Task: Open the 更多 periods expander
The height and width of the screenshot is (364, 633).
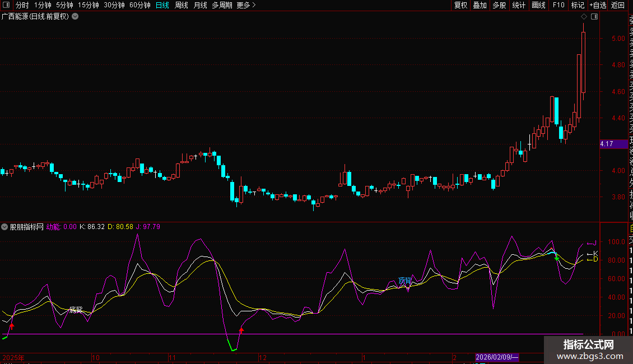Action: [246, 5]
